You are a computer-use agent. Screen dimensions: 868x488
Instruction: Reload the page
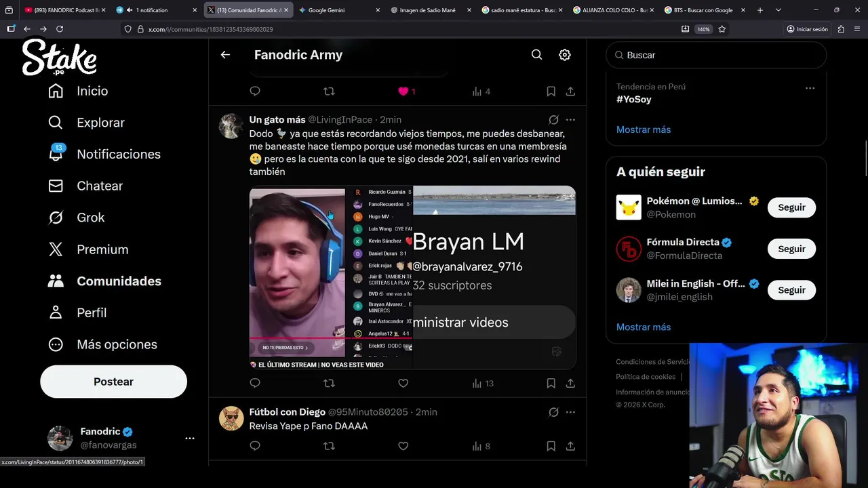point(60,29)
